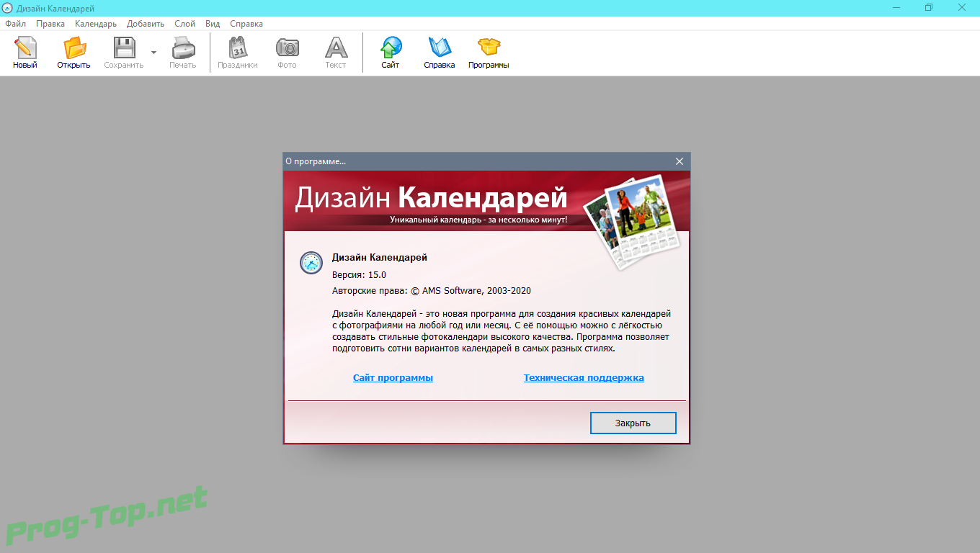
Task: Click the banner slogan Уникальный календарь
Action: tap(478, 219)
